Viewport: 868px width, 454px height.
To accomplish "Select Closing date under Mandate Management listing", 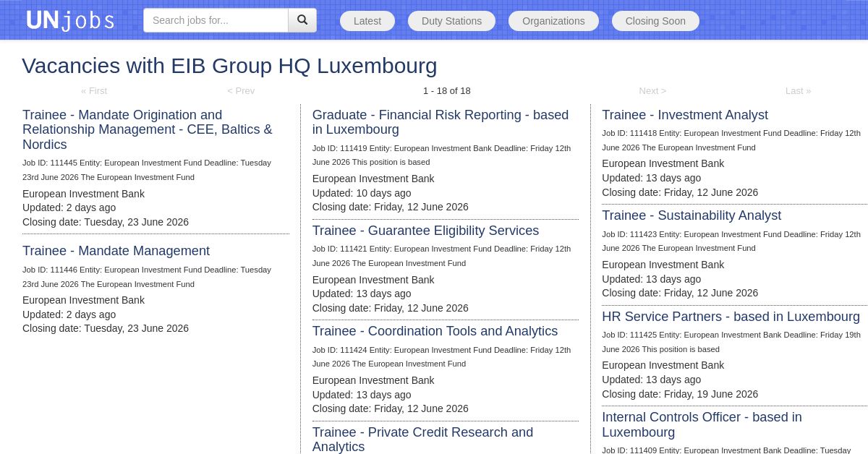I will pos(106,328).
